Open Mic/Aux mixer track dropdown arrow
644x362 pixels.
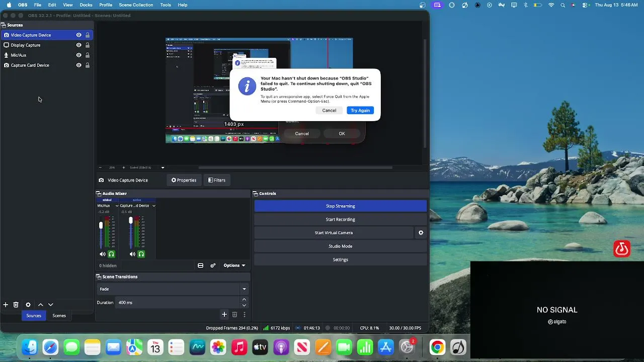tap(117, 206)
